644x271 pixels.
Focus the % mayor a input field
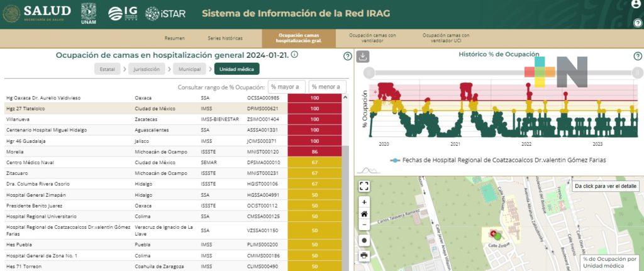(287, 87)
